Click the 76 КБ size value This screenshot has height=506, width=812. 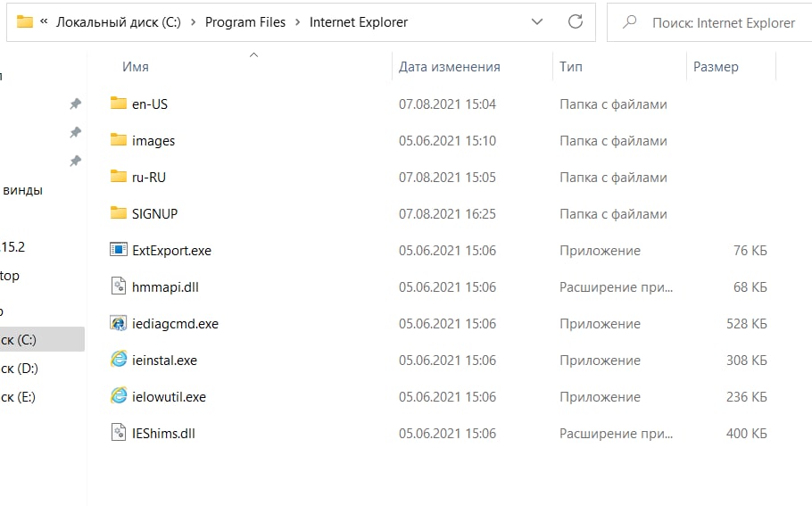tap(750, 251)
